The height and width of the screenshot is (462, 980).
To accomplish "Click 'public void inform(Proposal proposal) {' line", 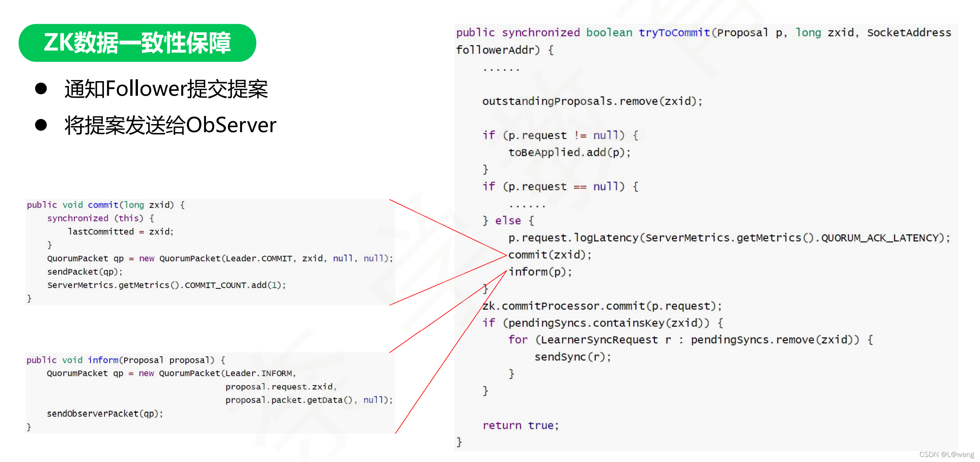I will [126, 360].
